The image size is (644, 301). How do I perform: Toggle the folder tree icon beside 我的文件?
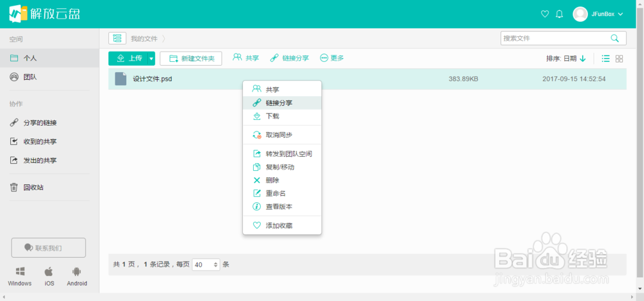(117, 38)
